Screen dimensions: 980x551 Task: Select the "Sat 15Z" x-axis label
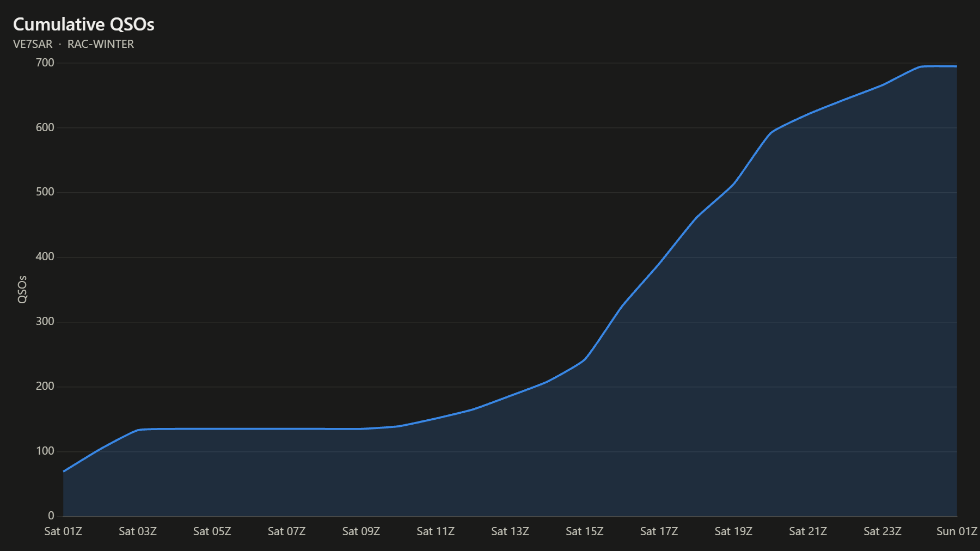click(585, 531)
